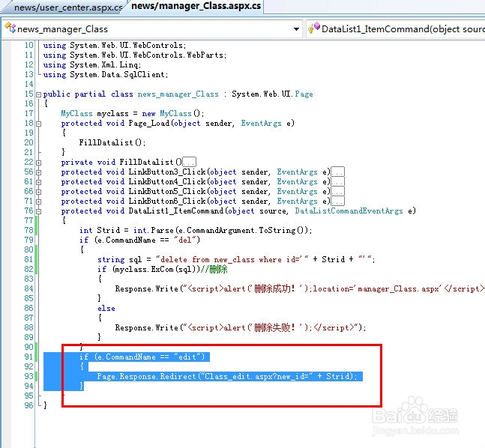Click the 'else' keyword on line 86
This screenshot has height=448, width=485.
click(x=106, y=308)
